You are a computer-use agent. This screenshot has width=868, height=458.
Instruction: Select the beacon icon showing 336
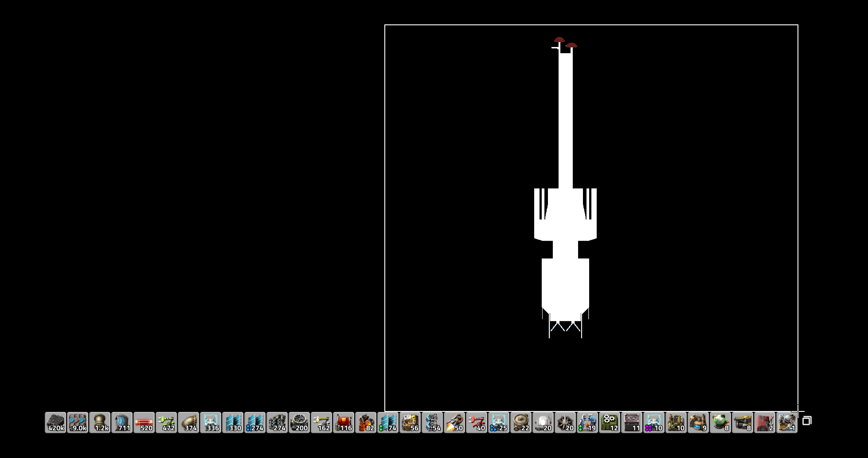pos(211,423)
